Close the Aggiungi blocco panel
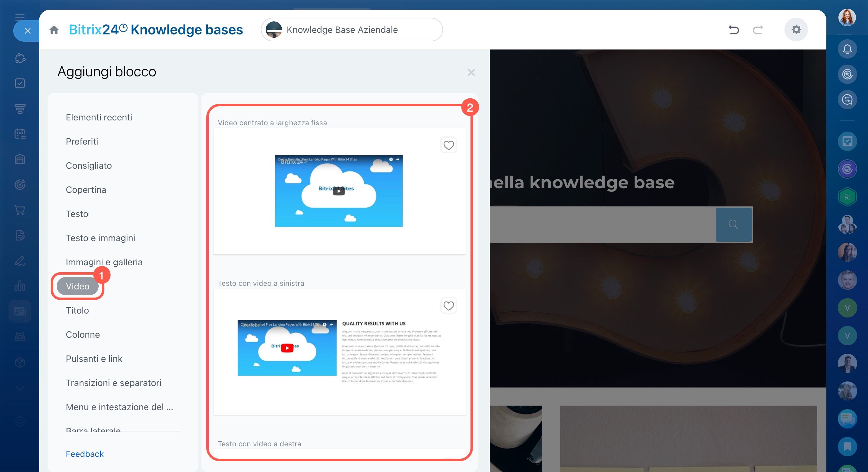The width and height of the screenshot is (868, 472). point(471,72)
